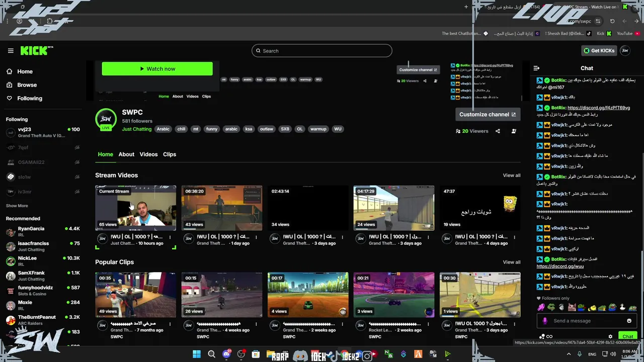Screen dimensions: 644x362
Task: Click the share icon next to Viewers
Action: point(498,131)
